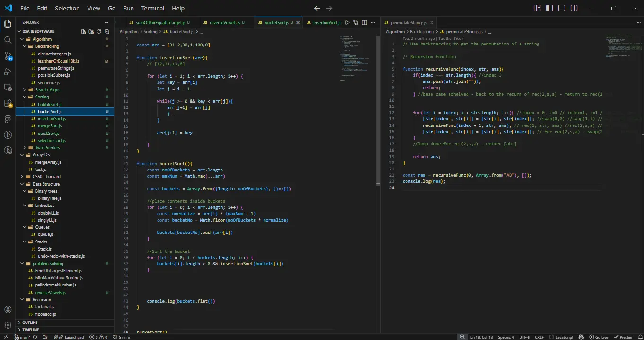Collapse all folders in Explorer
The height and width of the screenshot is (340, 644).
[x=106, y=31]
